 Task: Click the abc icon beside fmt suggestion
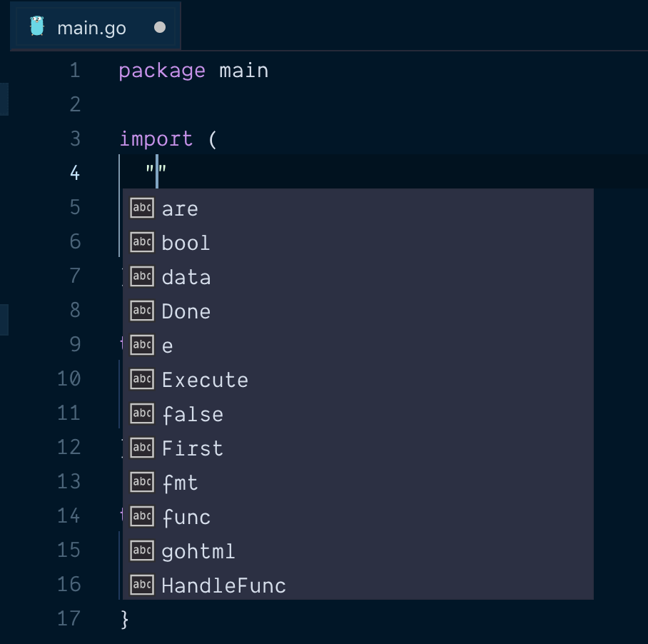[141, 482]
